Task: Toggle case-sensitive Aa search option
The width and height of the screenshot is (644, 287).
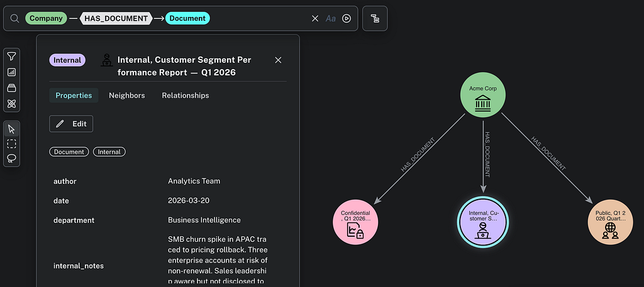Action: 331,18
